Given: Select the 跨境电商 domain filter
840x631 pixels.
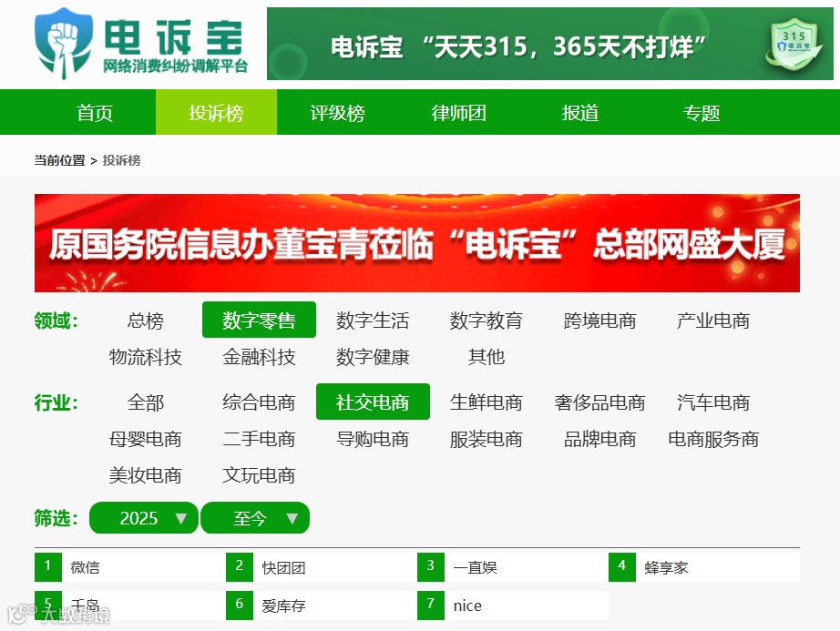Looking at the screenshot, I should click(599, 320).
